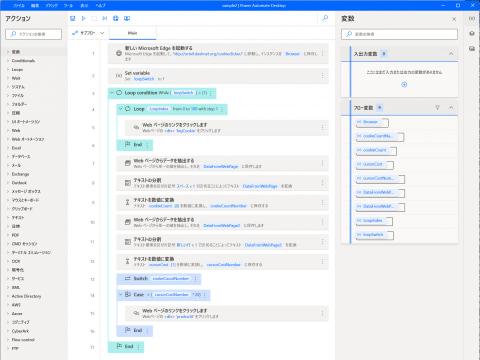
Task: Click the URL link in Launch Edge action
Action: pyautogui.click(x=208, y=54)
